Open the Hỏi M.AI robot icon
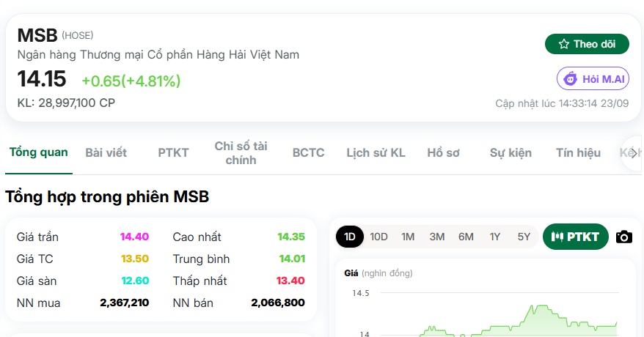The width and height of the screenshot is (644, 337). click(x=571, y=78)
